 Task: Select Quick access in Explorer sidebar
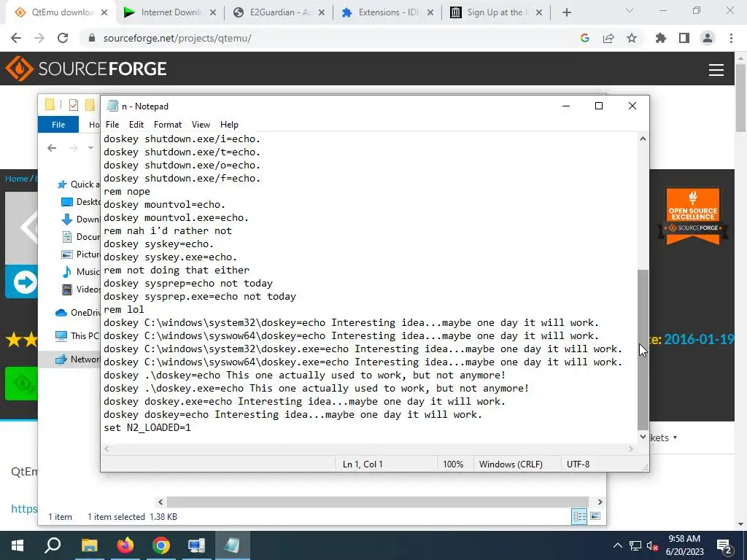click(79, 184)
